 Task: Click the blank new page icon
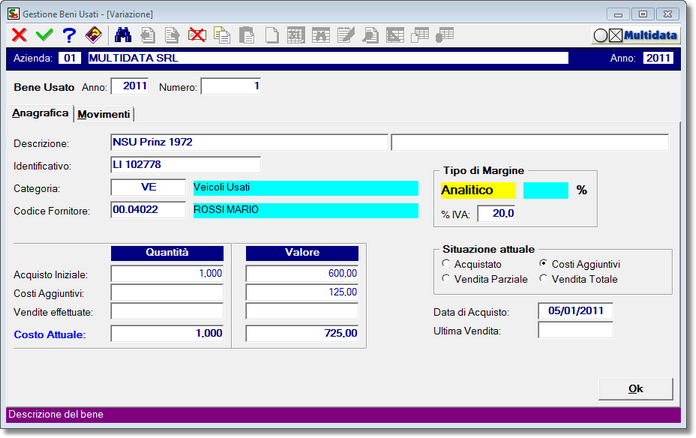[272, 35]
